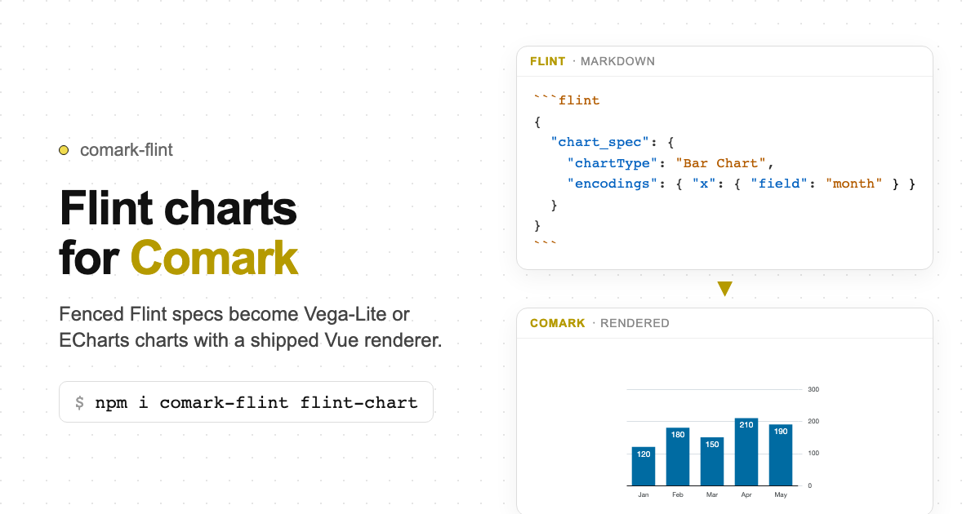Click the dollar sign prompt in command box
The image size is (980, 514).
79,402
